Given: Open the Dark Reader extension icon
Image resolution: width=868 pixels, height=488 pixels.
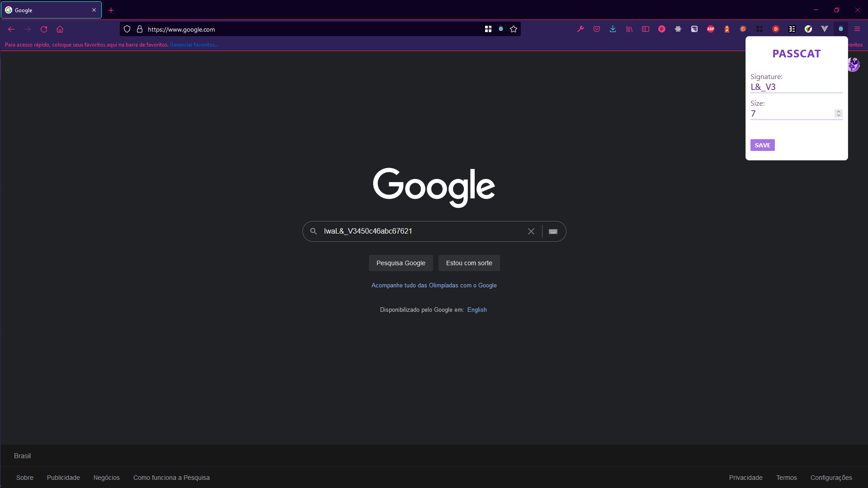Looking at the screenshot, I should (776, 29).
